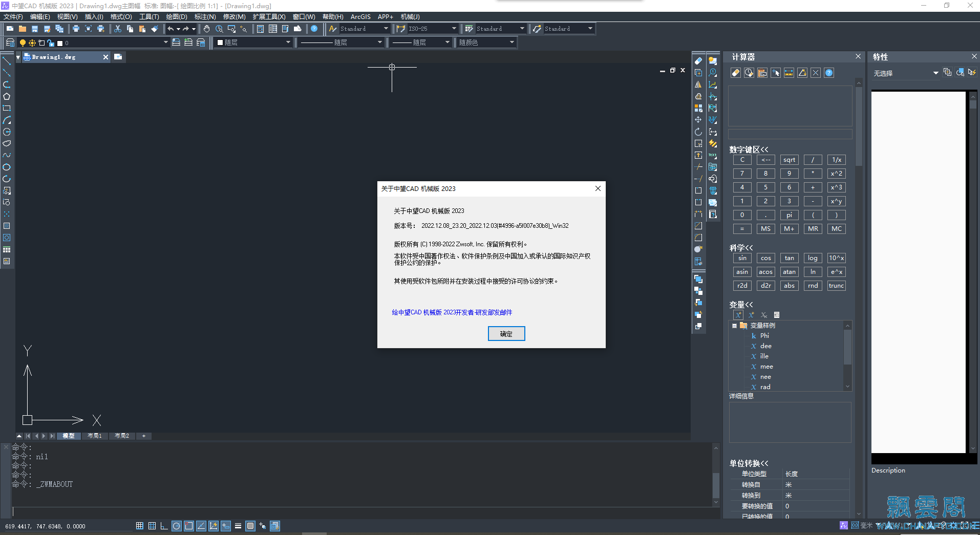Click the white color swatch in color dropdown
The height and width of the screenshot is (535, 980).
(x=220, y=42)
